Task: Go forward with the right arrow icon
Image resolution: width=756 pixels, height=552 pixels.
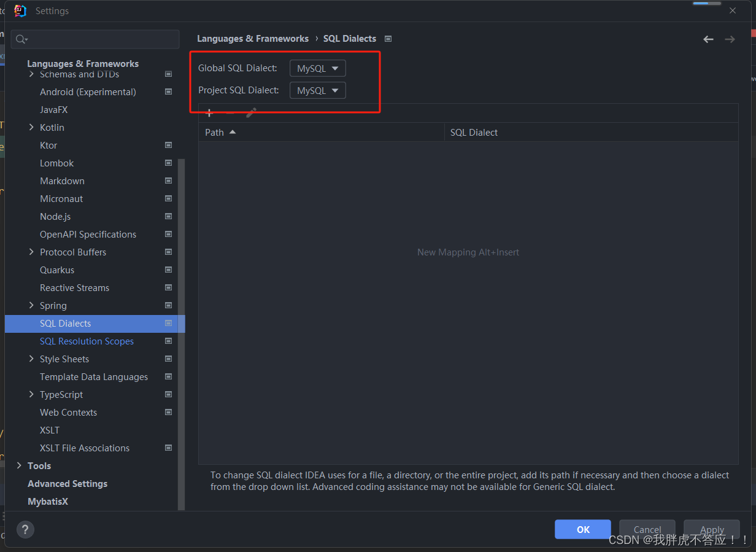Action: pos(730,39)
